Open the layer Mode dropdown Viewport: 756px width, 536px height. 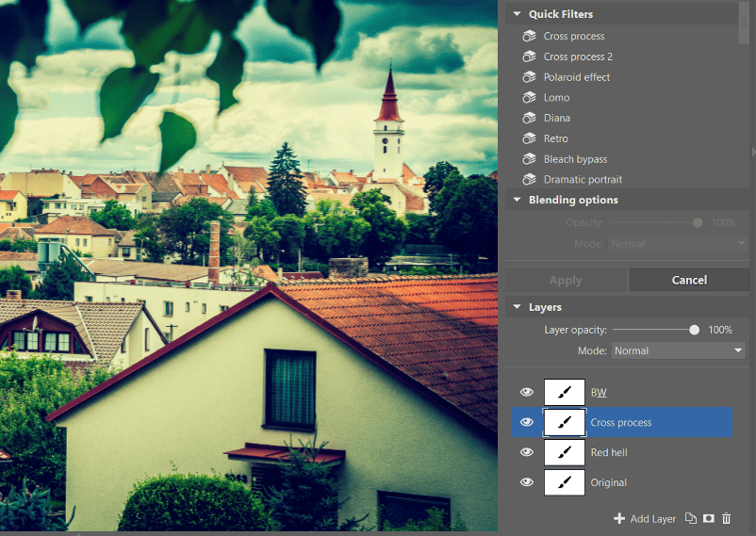pos(678,350)
